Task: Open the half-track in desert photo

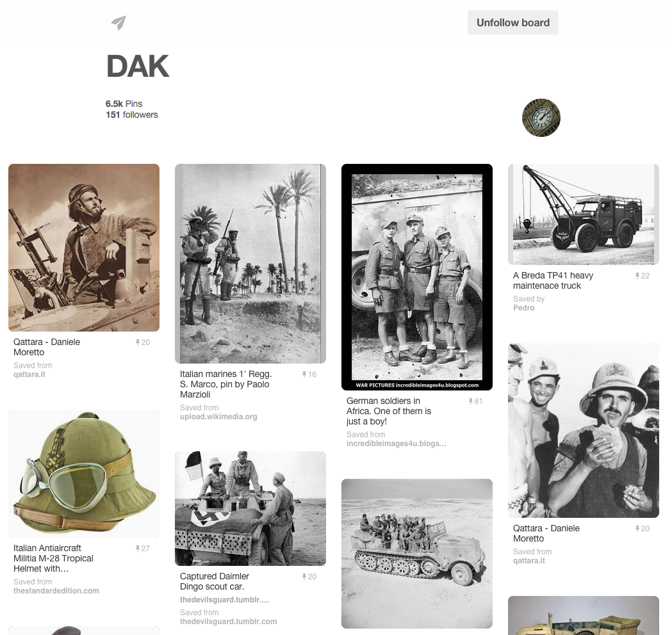Action: coord(417,554)
